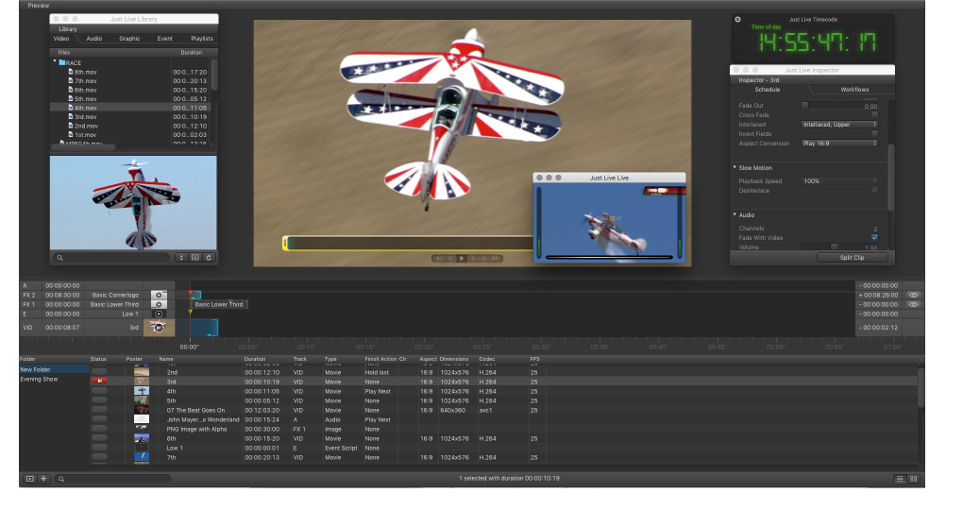Switch to the Graphic tab in Library
The image size is (980, 510).
[x=129, y=38]
